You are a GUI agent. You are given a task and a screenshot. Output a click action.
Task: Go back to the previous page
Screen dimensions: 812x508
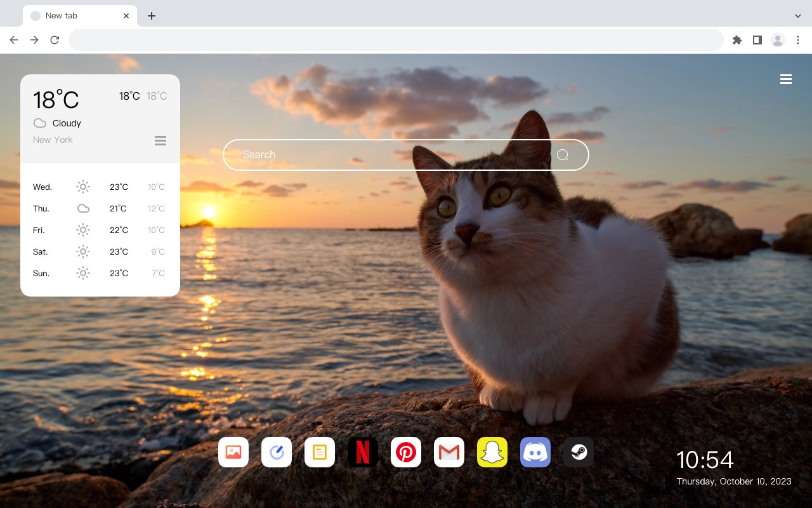point(14,40)
